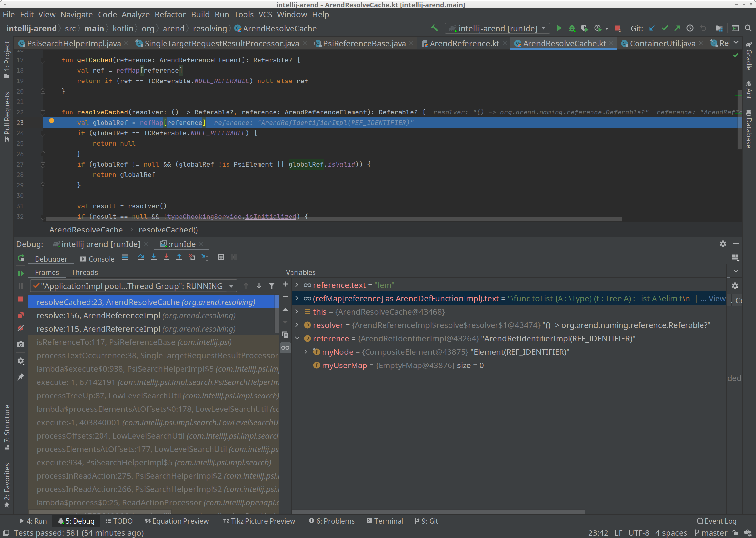The height and width of the screenshot is (538, 756).
Task: Click the Step Over icon in debugger toolbar
Action: [141, 257]
